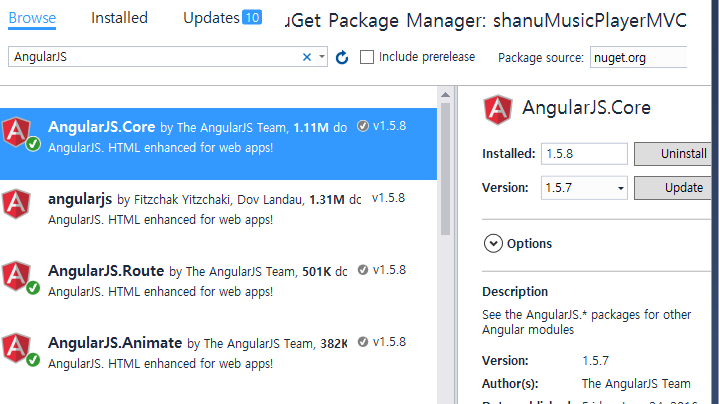Image resolution: width=719 pixels, height=404 pixels.
Task: Toggle Include prerelease checkbox
Action: tap(367, 57)
